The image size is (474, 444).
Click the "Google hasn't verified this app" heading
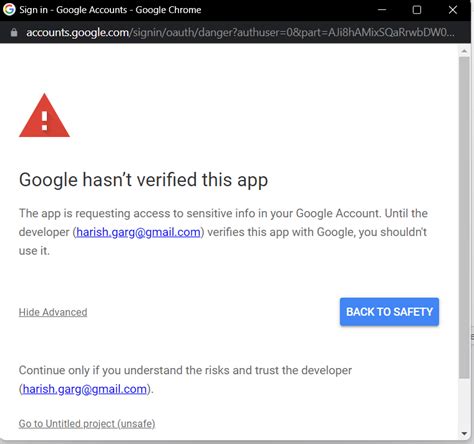[x=143, y=180]
